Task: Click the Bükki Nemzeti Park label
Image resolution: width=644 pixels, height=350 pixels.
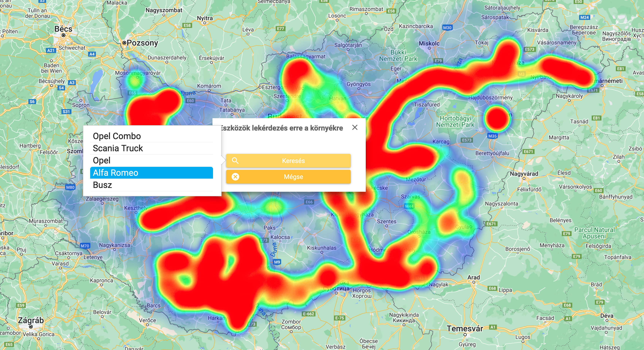Action: point(398,55)
